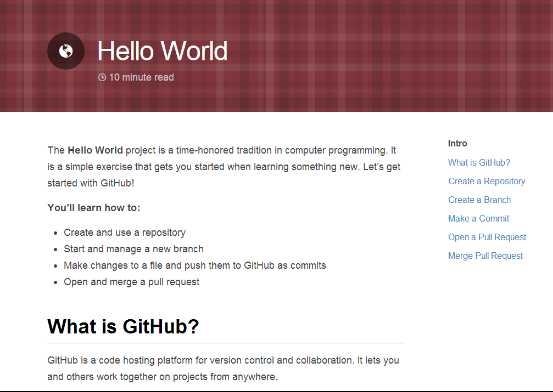Click the Hello World page title

tap(162, 51)
